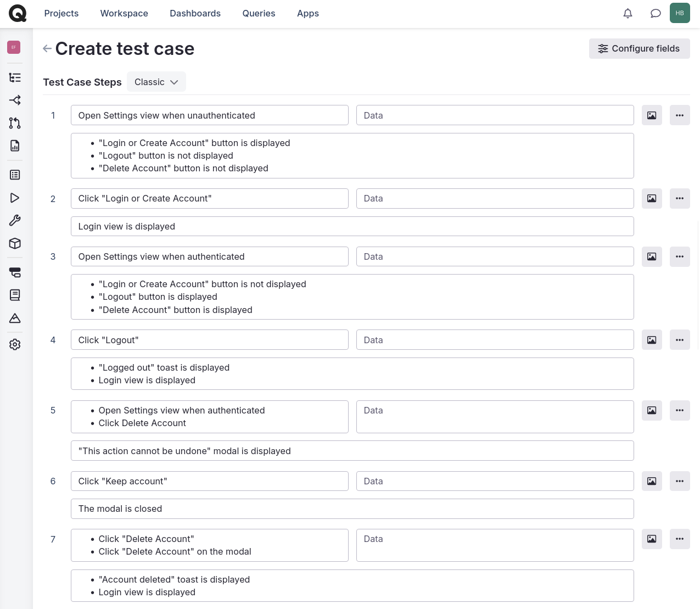This screenshot has height=609, width=700.
Task: Open the Classic steps mode dropdown
Action: coord(156,82)
